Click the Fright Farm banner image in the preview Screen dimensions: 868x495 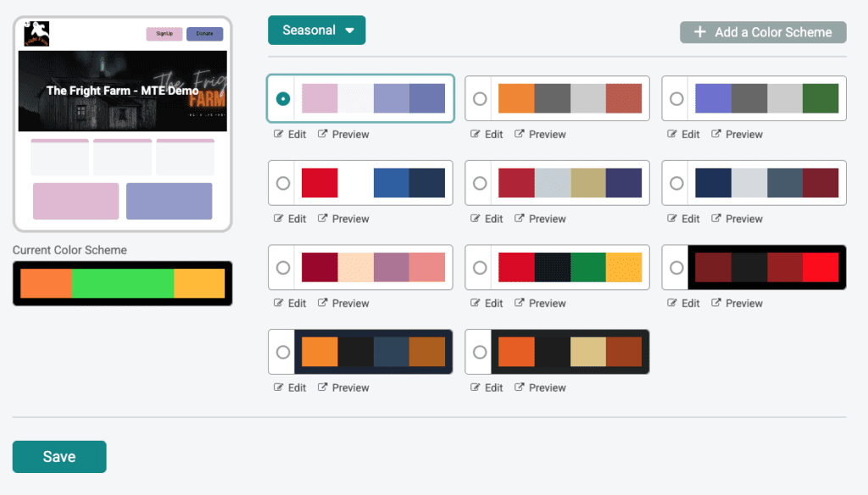122,91
